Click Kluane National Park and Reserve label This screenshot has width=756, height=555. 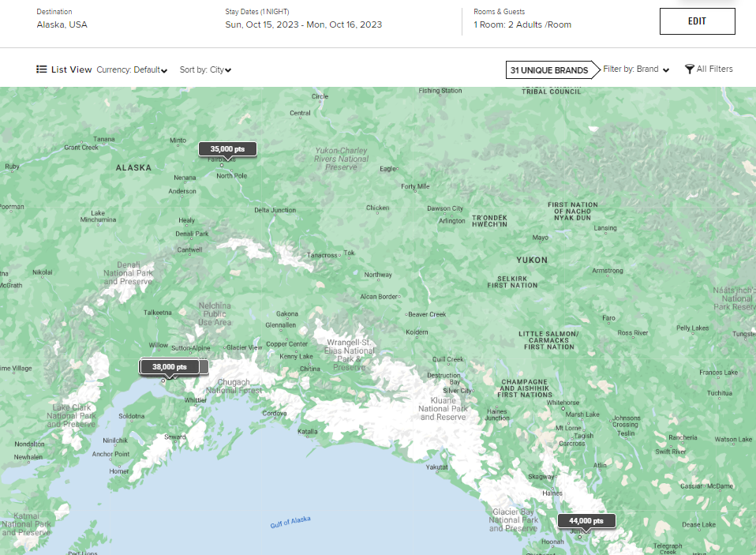[443, 408]
